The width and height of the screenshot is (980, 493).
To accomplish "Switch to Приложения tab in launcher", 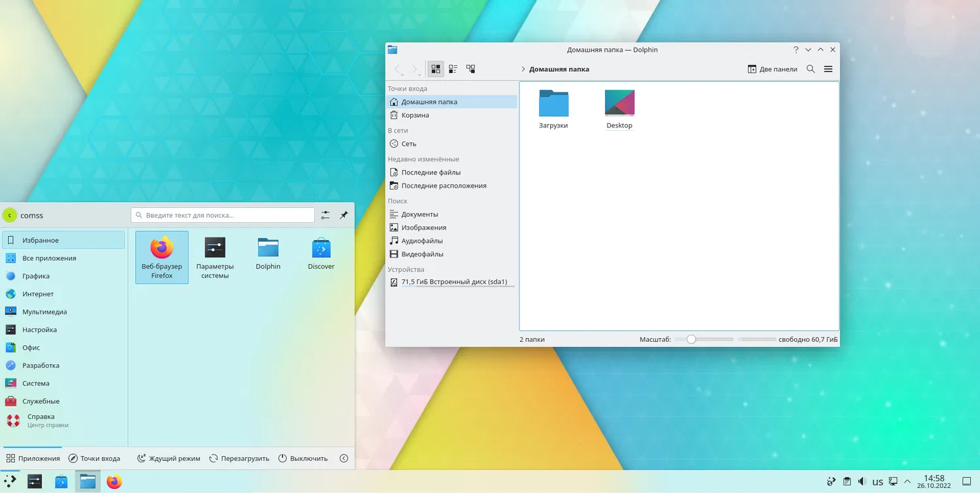I will tap(33, 458).
